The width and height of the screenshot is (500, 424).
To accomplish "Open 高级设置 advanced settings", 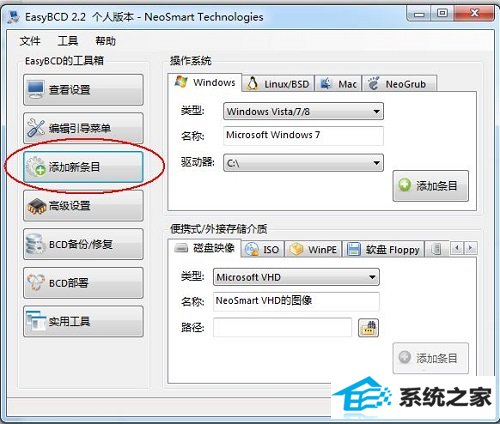I will (83, 206).
